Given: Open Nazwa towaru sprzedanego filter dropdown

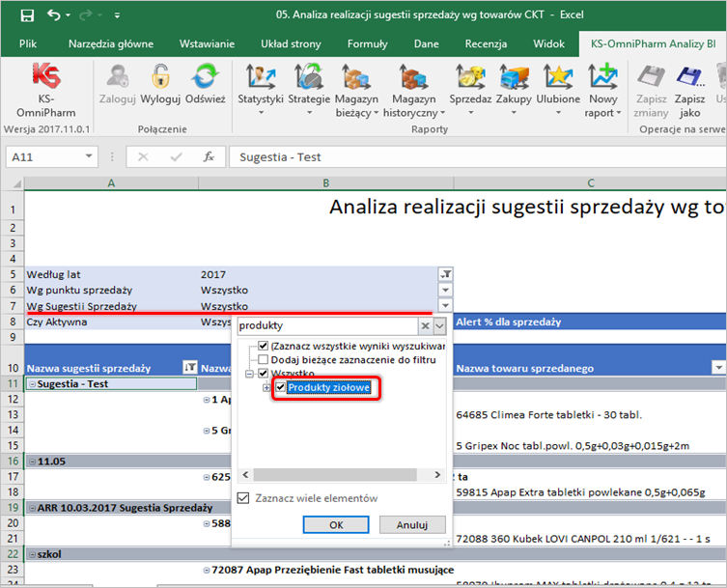Looking at the screenshot, I should coord(718,368).
